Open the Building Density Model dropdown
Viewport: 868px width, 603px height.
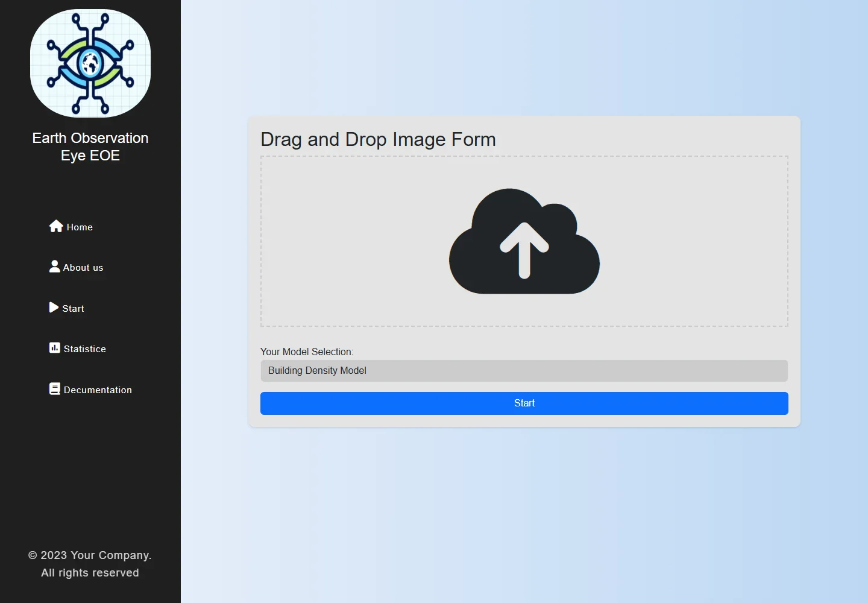pyautogui.click(x=524, y=371)
